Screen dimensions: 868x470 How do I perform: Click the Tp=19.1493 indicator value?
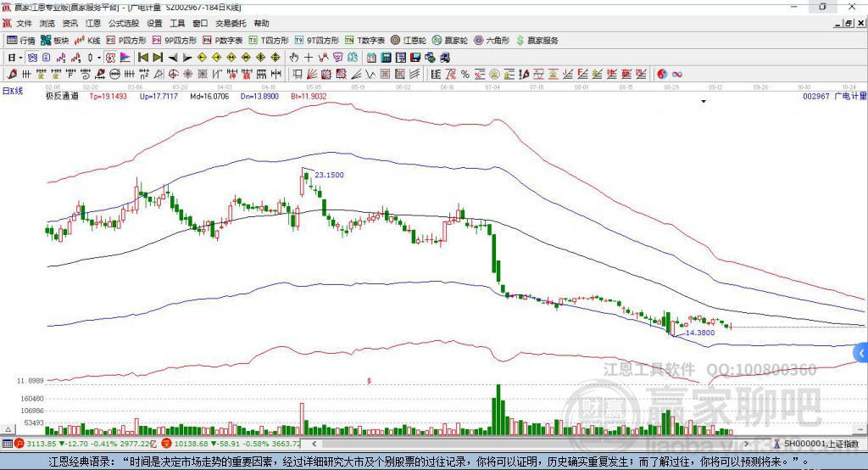click(x=108, y=96)
